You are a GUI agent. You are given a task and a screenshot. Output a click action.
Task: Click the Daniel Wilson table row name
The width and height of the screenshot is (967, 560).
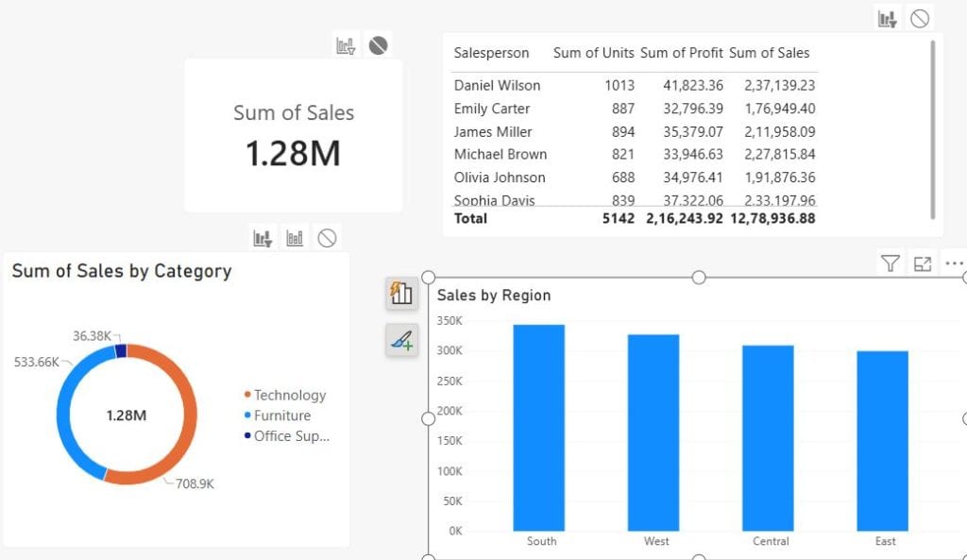click(497, 85)
